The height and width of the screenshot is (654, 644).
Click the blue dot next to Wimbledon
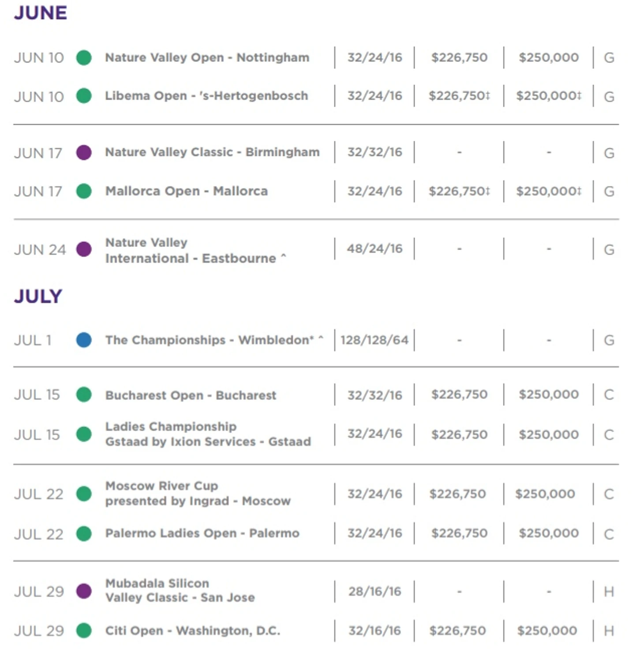coord(84,340)
